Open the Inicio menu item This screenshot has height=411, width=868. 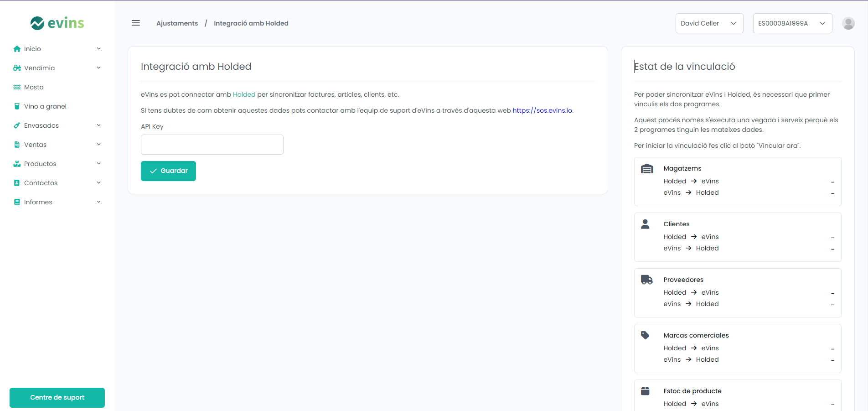[57, 49]
